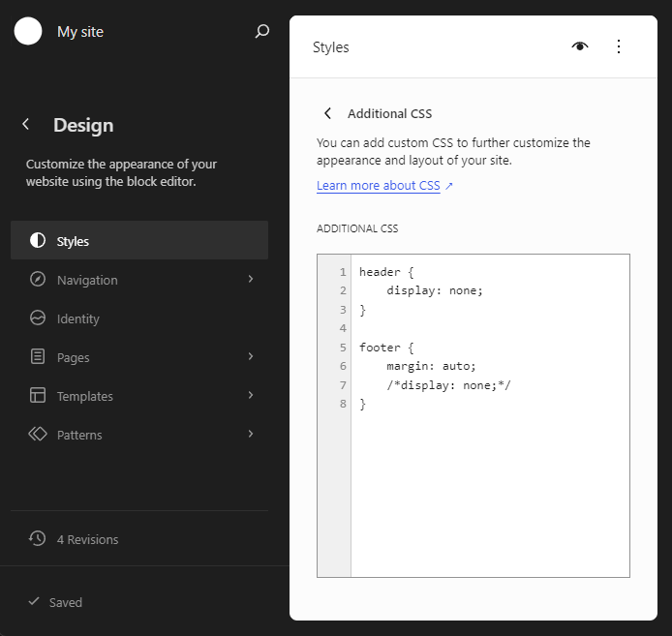Click the Revisions history clock icon
Image resolution: width=672 pixels, height=636 pixels.
(38, 539)
